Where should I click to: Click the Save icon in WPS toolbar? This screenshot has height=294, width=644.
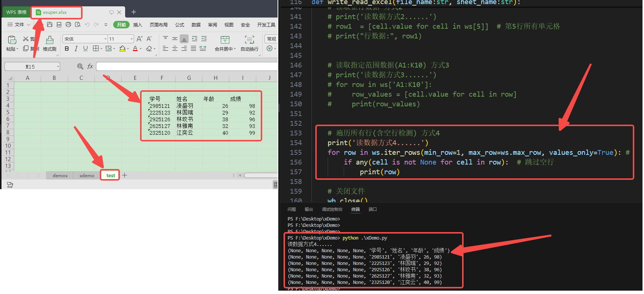tap(50, 25)
